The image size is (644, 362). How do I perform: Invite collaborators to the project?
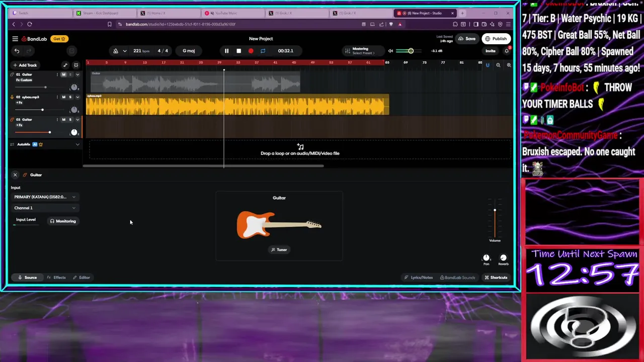click(490, 51)
